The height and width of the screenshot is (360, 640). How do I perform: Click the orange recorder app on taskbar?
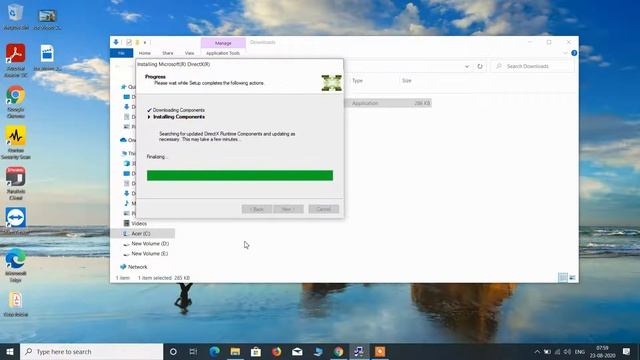[380, 351]
